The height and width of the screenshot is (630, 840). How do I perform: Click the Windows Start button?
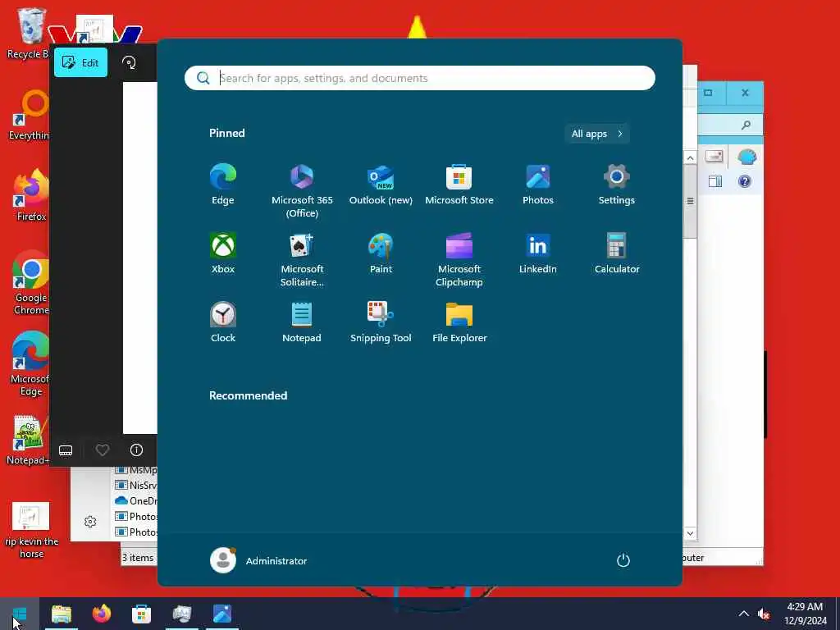coord(20,614)
